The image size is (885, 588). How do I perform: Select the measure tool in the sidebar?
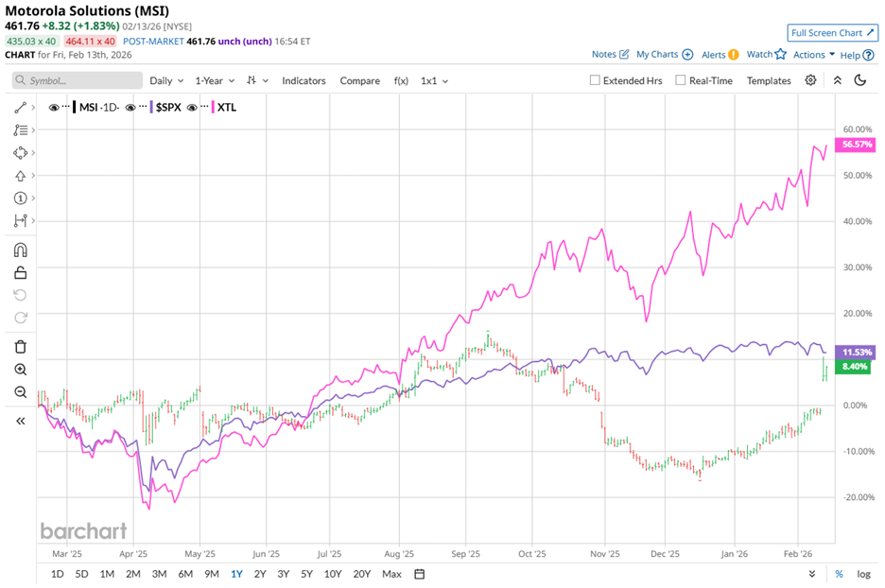pyautogui.click(x=20, y=221)
